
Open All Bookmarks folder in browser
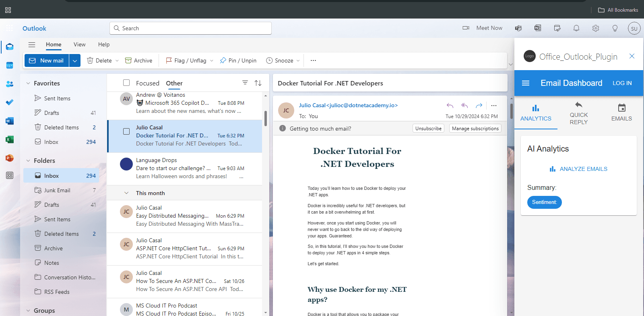pos(618,10)
